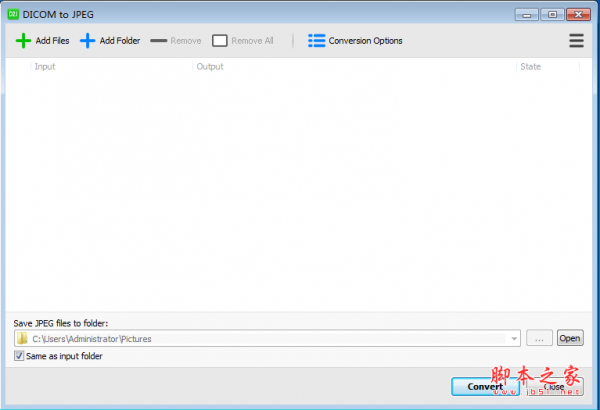Open the output folder
Screen dimensions: 600x410
pyautogui.click(x=570, y=338)
